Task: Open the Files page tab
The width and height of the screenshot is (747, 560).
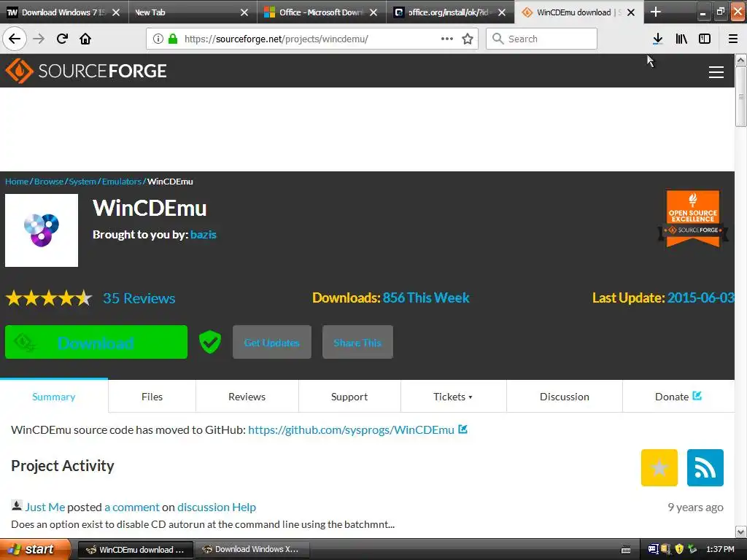Action: [x=152, y=396]
